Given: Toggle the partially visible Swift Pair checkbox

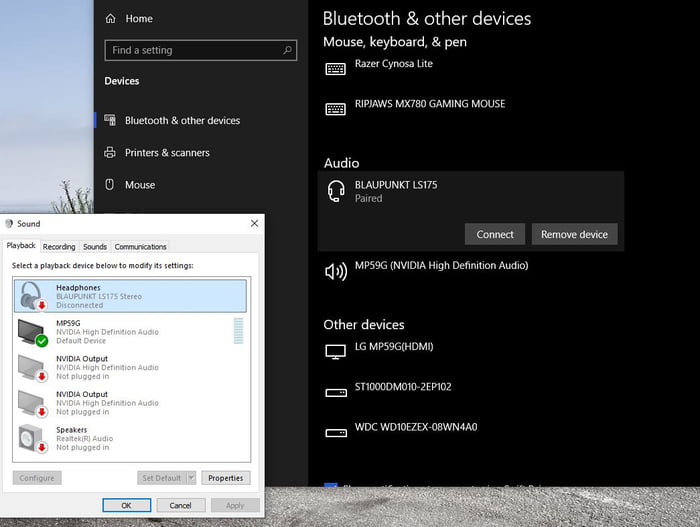Looking at the screenshot, I should pos(330,487).
